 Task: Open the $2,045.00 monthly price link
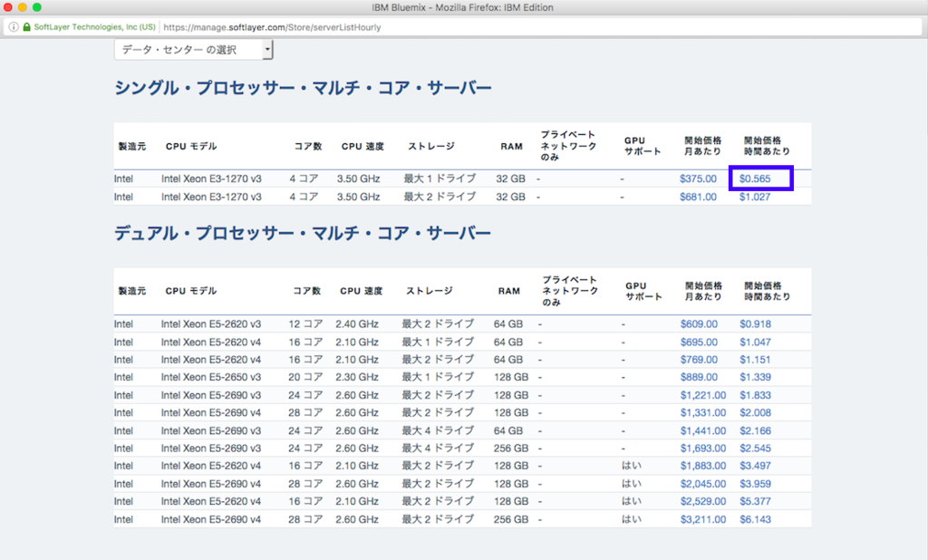[x=703, y=484]
